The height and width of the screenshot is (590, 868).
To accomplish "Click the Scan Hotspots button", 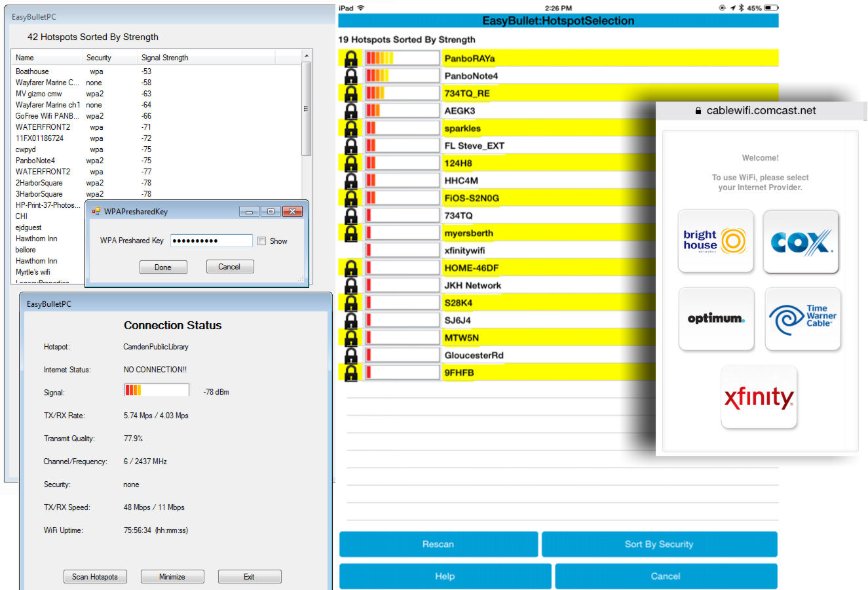I will click(x=95, y=577).
